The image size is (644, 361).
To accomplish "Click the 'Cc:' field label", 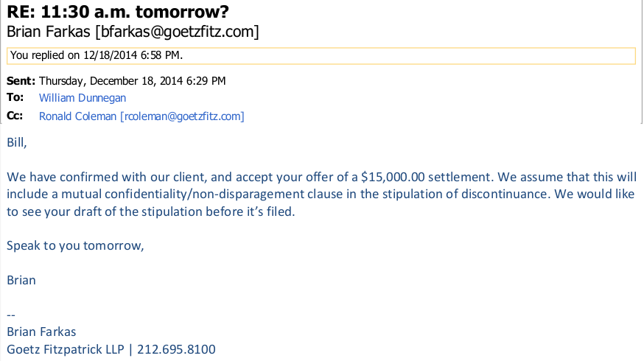I will [15, 116].
